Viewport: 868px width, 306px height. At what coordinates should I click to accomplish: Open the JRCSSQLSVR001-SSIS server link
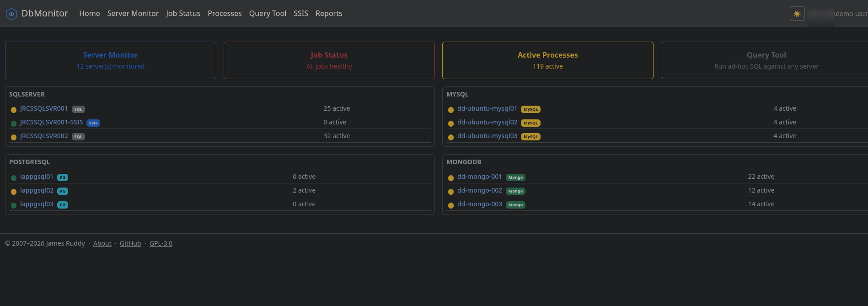pyautogui.click(x=51, y=123)
